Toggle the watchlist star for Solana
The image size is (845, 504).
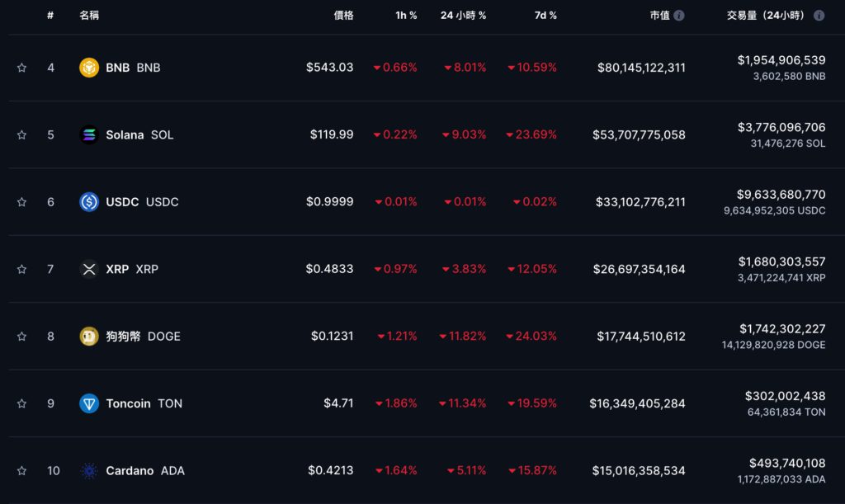click(x=21, y=134)
